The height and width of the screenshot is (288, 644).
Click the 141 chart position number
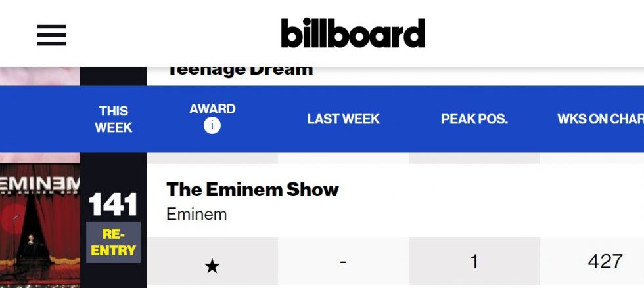point(113,205)
